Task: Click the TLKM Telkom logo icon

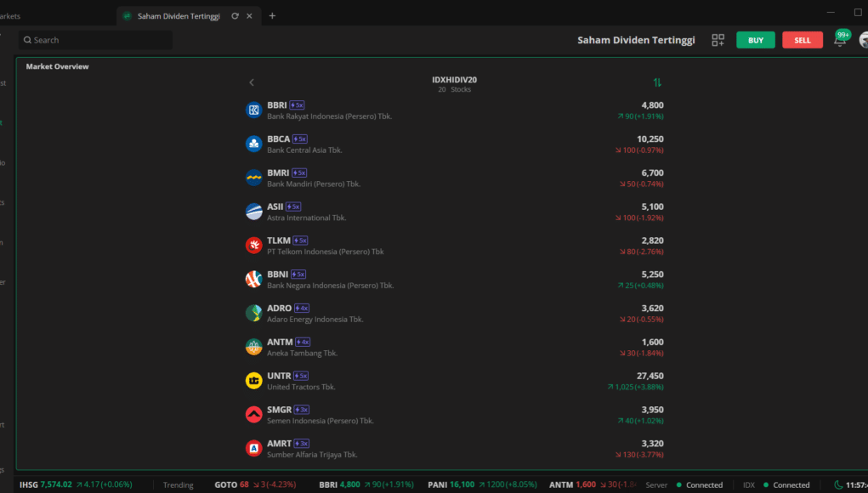Action: click(253, 245)
